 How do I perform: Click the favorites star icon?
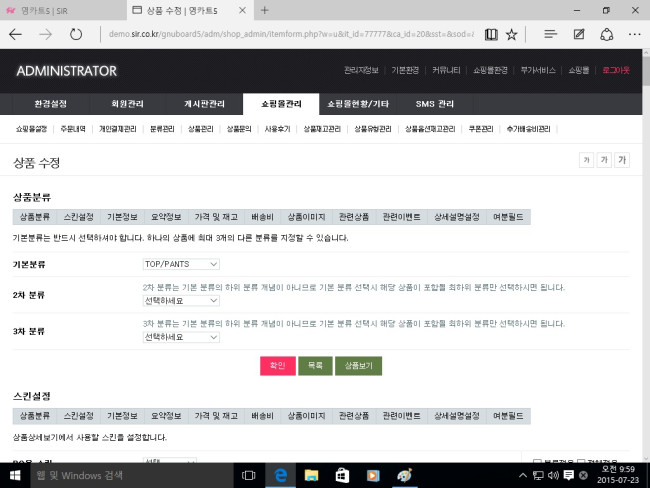pos(512,34)
